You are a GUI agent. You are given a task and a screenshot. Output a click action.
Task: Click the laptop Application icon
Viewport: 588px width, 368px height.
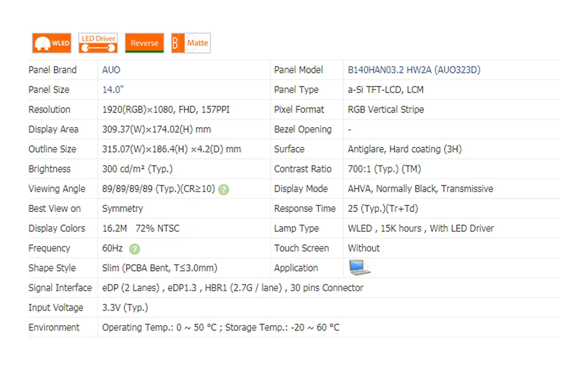(x=359, y=268)
